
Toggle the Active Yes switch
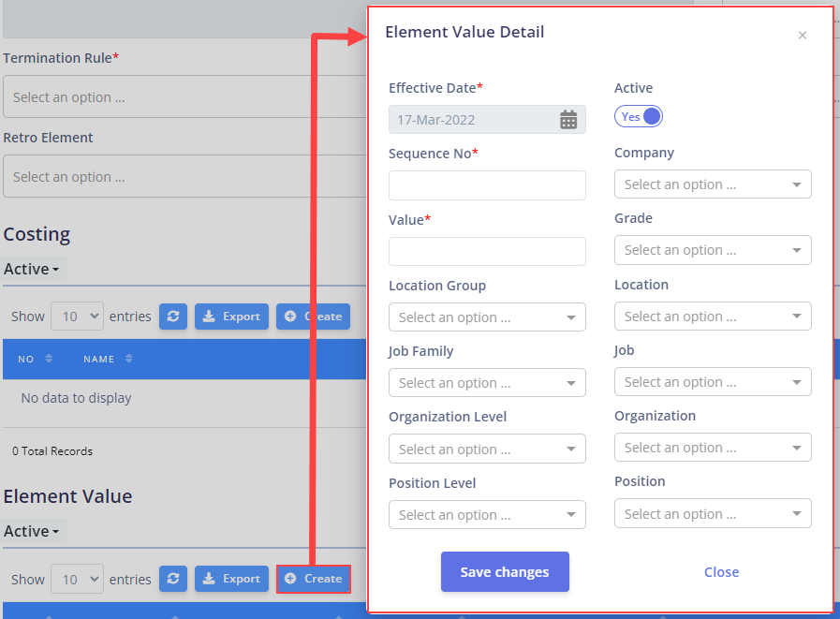pos(639,116)
